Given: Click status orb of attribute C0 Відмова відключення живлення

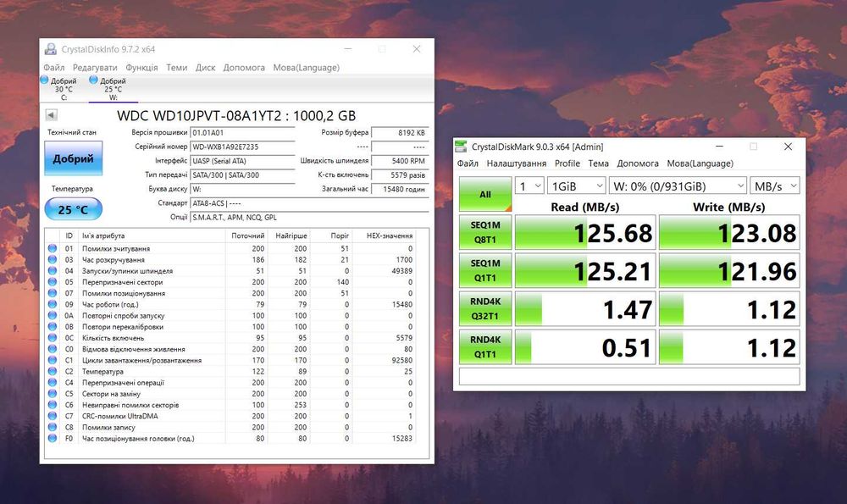Looking at the screenshot, I should coord(53,349).
